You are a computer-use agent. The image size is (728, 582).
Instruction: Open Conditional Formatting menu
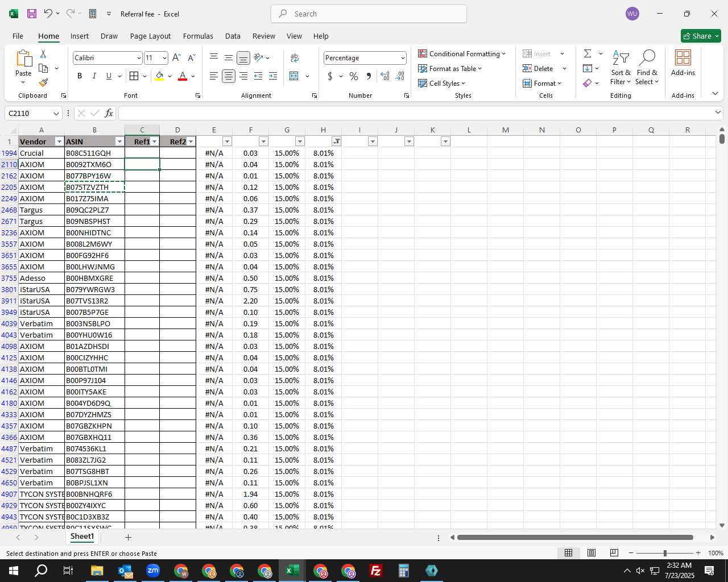462,53
